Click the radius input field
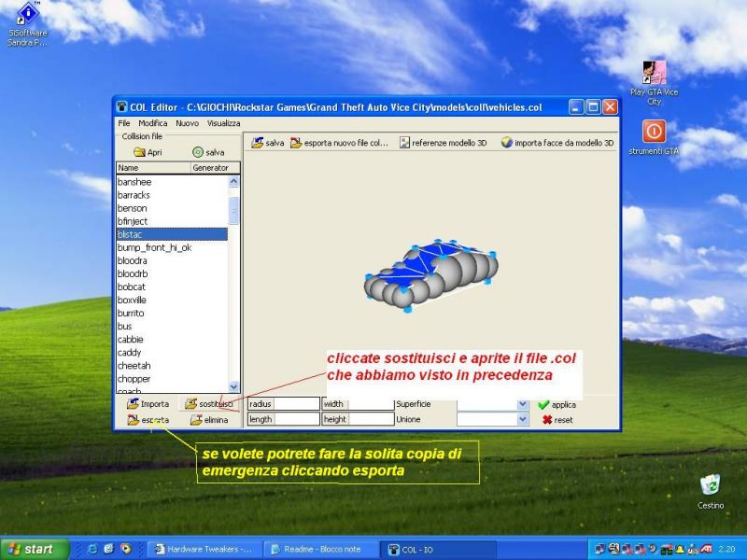This screenshot has height=560, width=747. pos(296,404)
